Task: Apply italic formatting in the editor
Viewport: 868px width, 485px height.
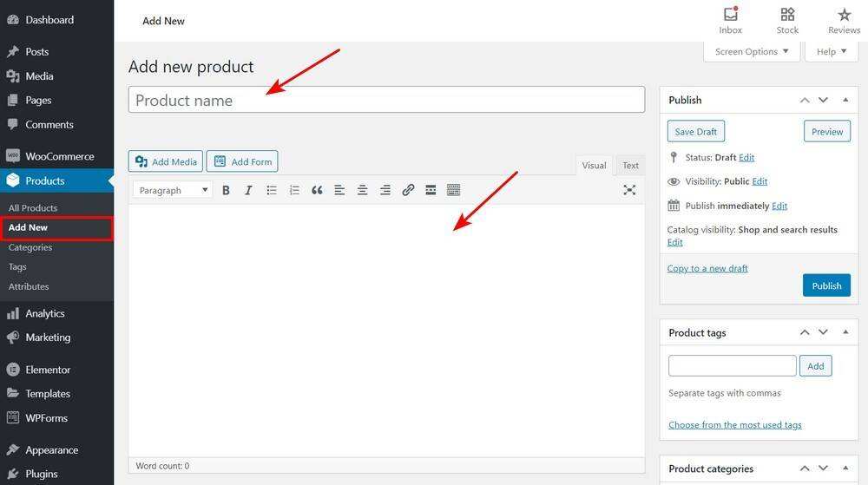Action: [x=248, y=190]
